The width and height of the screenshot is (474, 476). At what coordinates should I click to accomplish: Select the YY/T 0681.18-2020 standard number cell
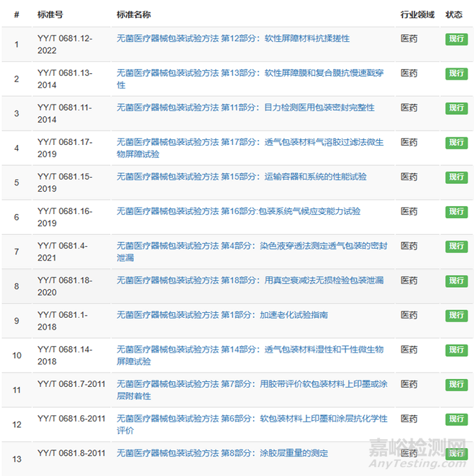64,286
